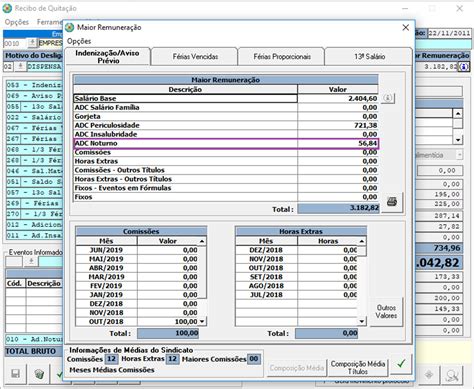Viewport: 474px width, 389px height.
Task: Select highlighted ADC Noturno row
Action: (226, 143)
